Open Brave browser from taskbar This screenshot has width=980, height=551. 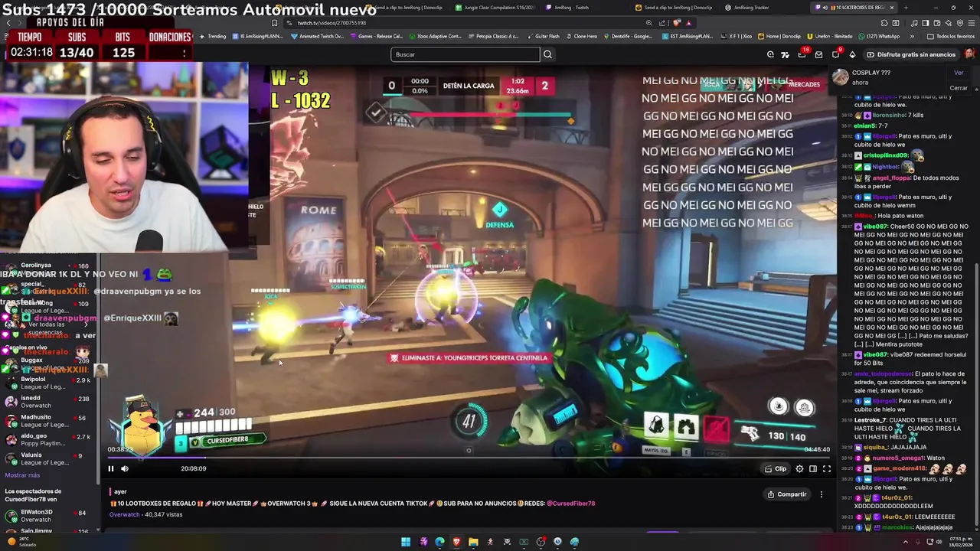pos(456,542)
